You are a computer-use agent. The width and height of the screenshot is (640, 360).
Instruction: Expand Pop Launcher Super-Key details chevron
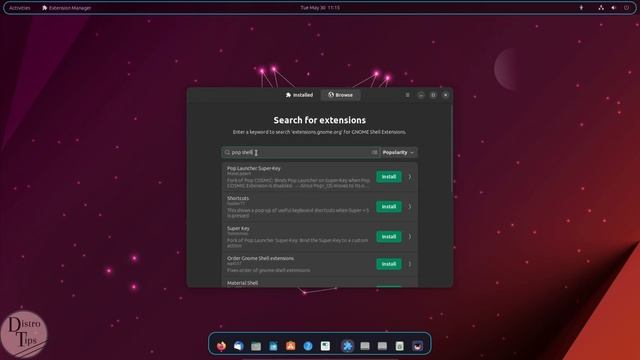(x=410, y=177)
